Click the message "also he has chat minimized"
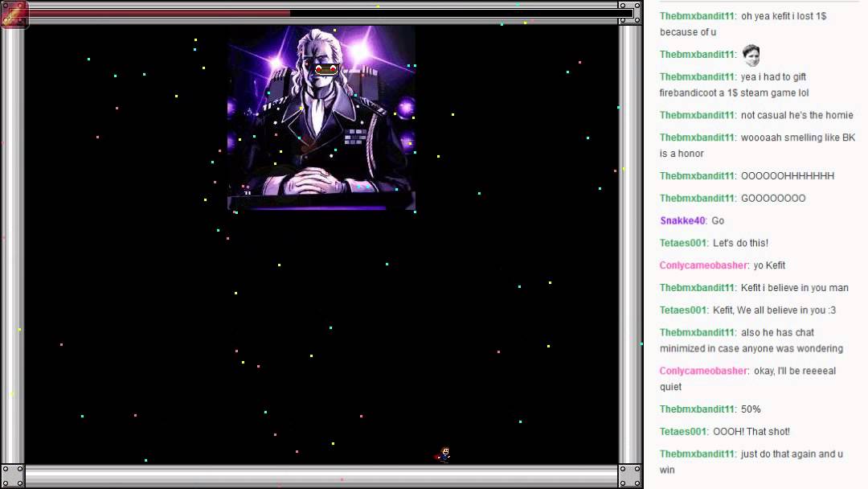Viewport: 868px width, 489px height. pos(751,340)
